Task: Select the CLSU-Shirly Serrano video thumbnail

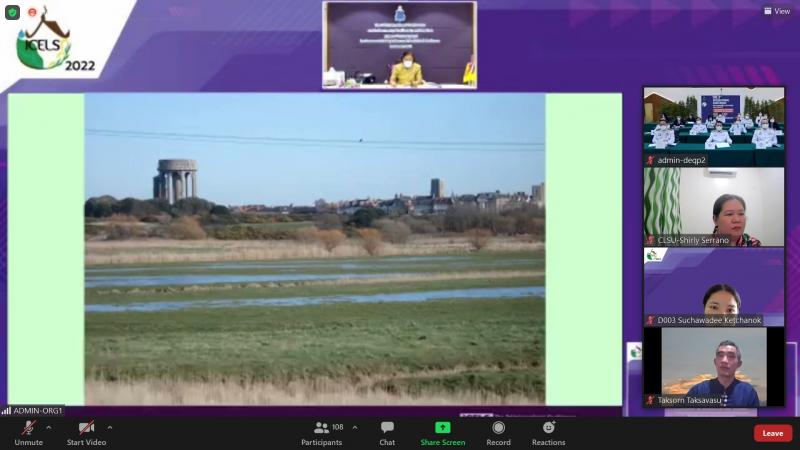Action: (x=714, y=207)
